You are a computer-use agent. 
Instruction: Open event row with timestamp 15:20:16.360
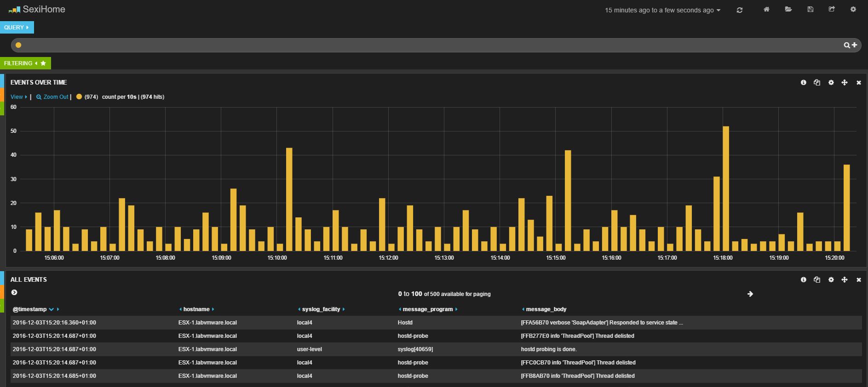tap(436, 323)
